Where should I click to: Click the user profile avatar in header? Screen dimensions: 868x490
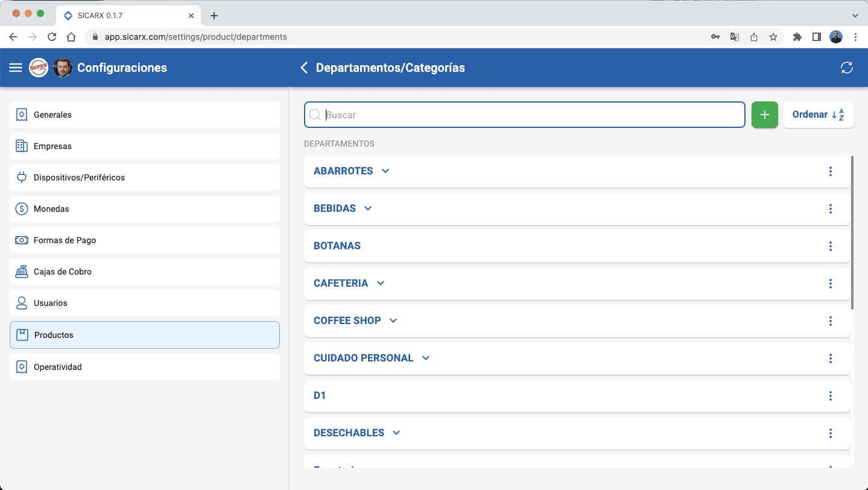tap(63, 68)
